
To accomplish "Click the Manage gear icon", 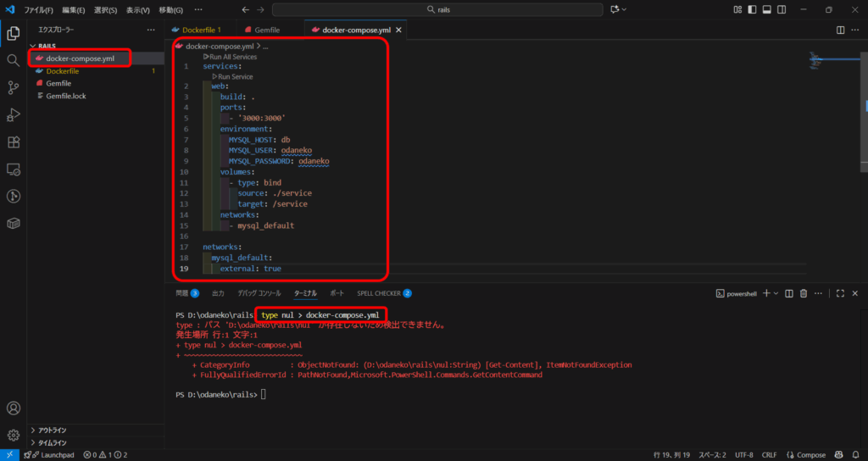I will [13, 435].
